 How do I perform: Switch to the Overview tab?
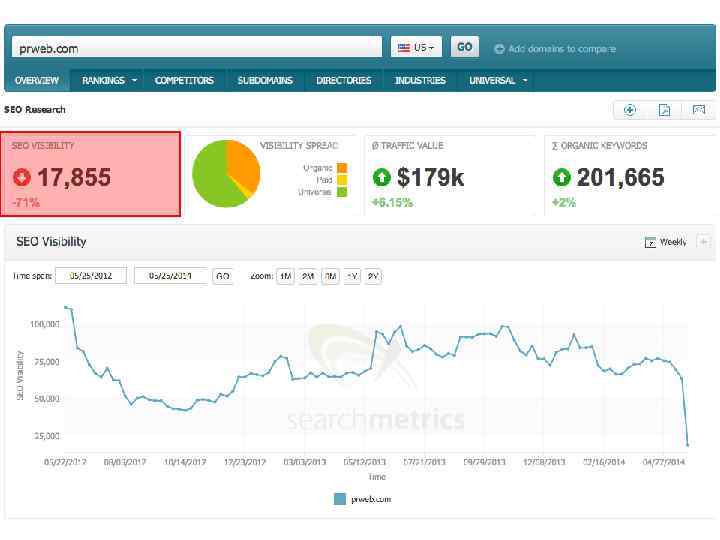(37, 80)
